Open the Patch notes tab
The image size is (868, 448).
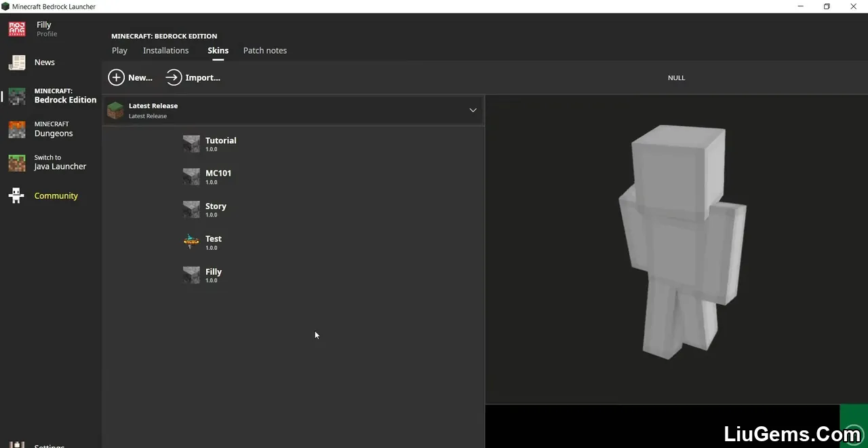tap(265, 50)
